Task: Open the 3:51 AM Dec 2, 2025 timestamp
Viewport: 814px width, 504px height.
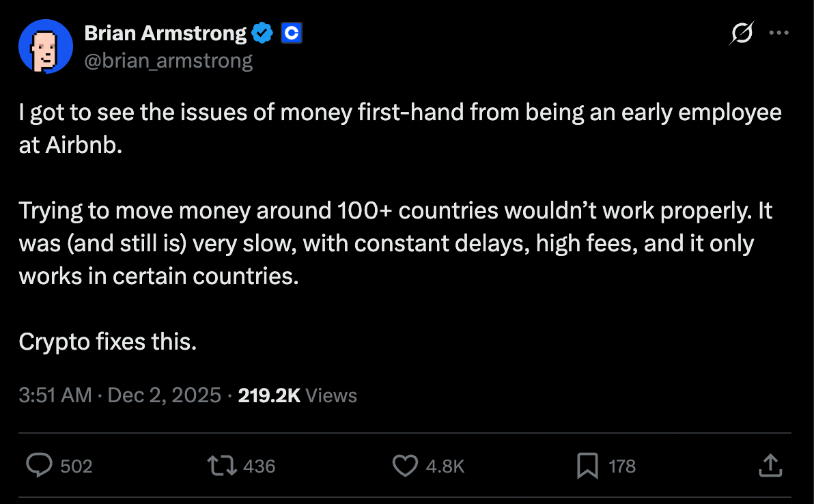Action: click(120, 395)
